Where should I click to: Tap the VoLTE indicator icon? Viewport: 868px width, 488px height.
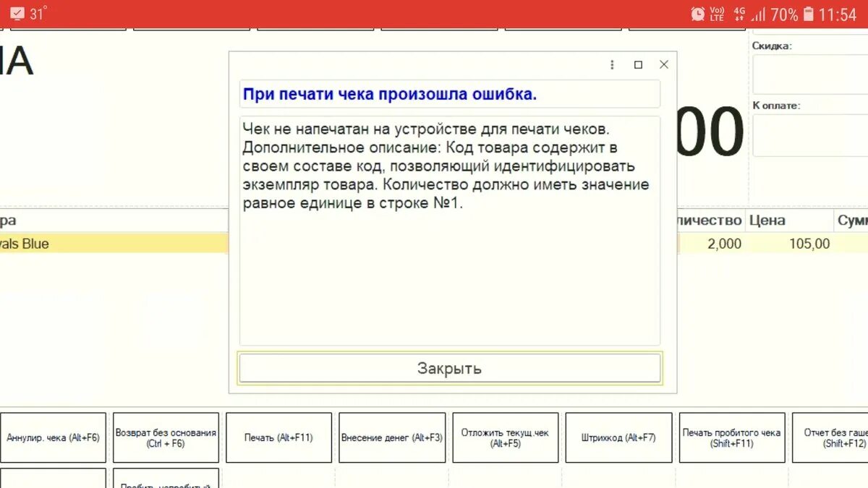[x=717, y=14]
